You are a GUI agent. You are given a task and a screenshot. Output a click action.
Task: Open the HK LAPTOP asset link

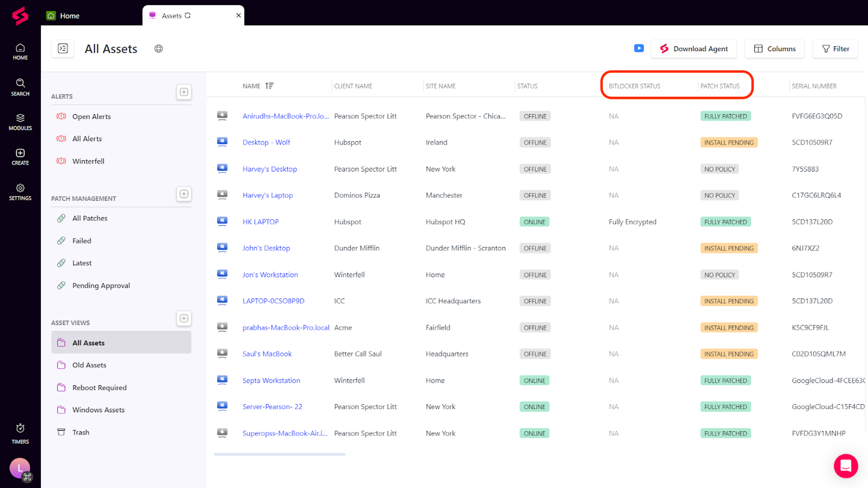(260, 222)
